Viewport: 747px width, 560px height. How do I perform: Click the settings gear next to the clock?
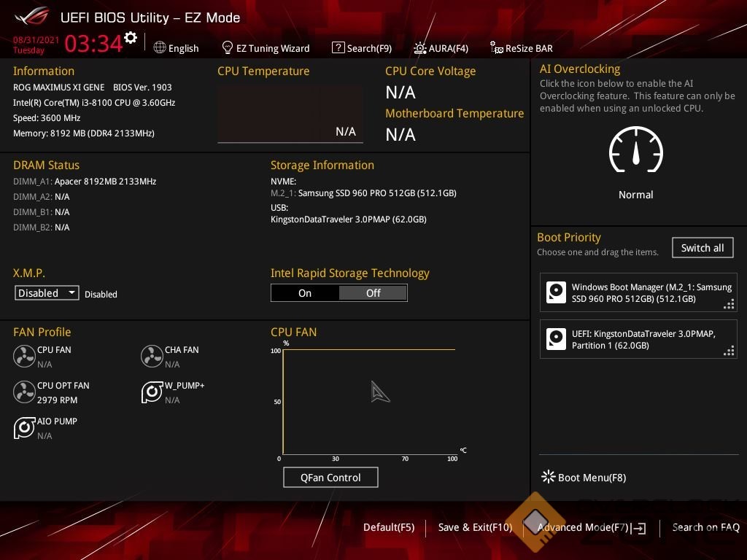coord(131,38)
